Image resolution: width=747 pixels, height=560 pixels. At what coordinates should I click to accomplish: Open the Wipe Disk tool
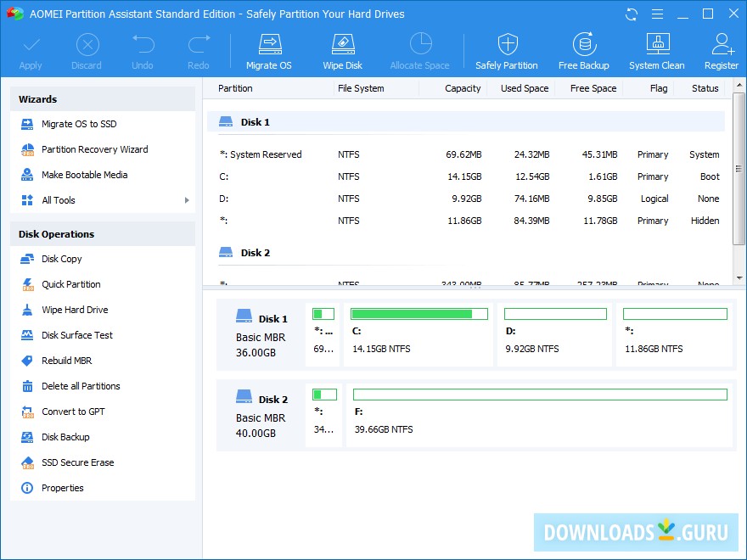tap(342, 49)
